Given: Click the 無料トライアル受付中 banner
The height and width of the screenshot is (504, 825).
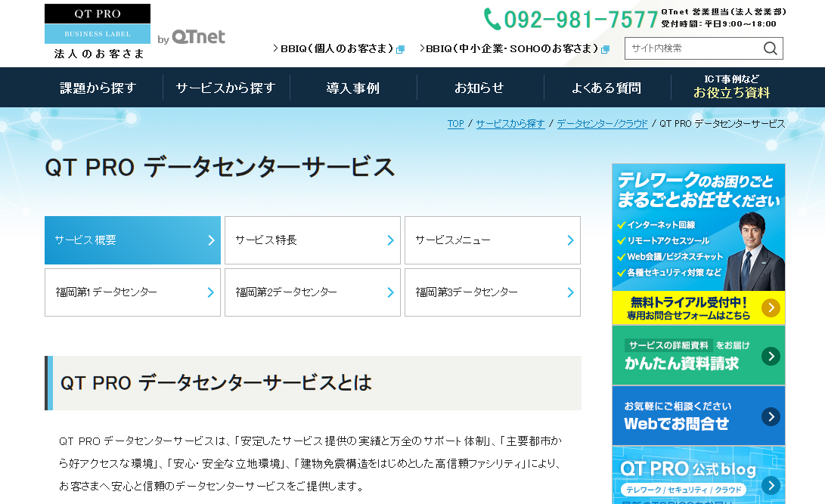Looking at the screenshot, I should [699, 308].
